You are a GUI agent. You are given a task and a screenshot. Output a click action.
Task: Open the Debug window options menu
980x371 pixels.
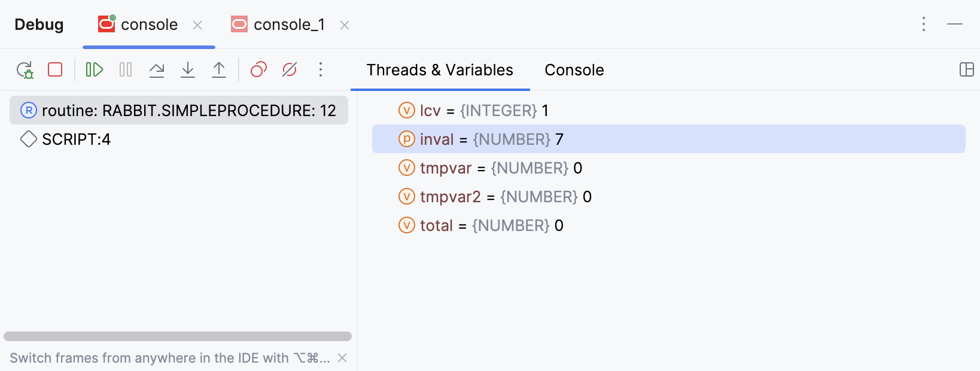923,25
